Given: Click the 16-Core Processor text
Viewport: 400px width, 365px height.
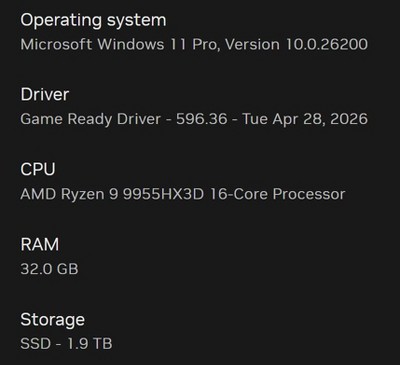Looking at the screenshot, I should tap(277, 194).
